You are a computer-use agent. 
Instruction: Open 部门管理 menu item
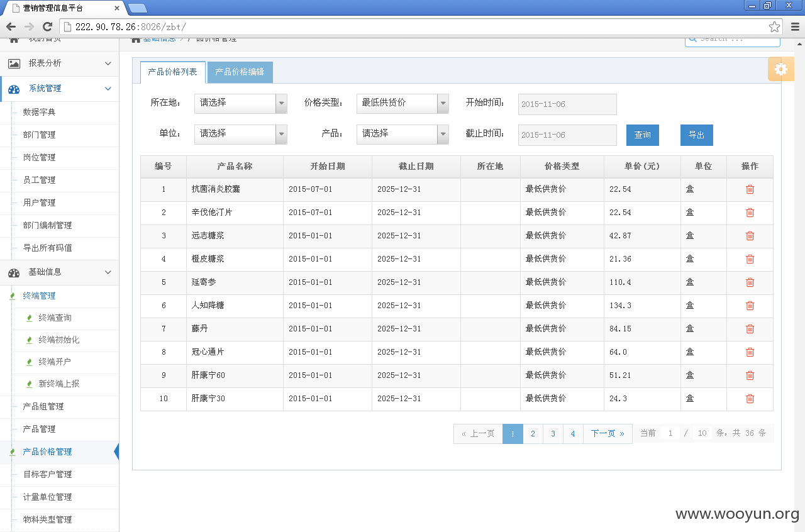tap(39, 135)
